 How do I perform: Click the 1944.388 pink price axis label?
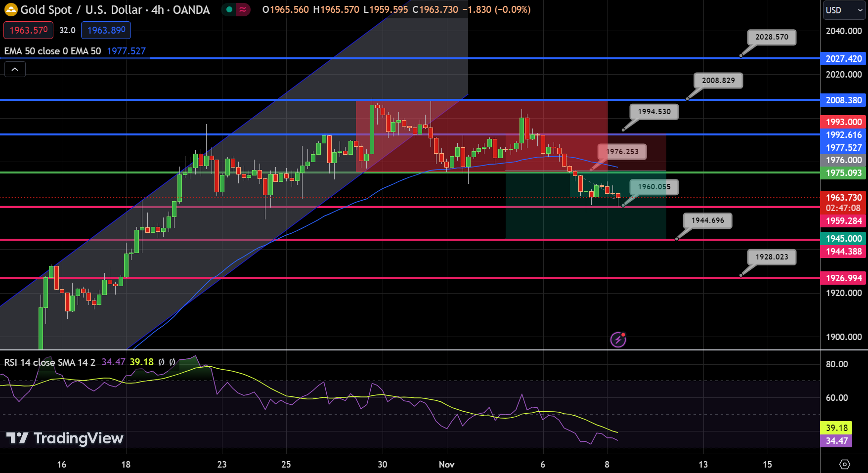[843, 251]
